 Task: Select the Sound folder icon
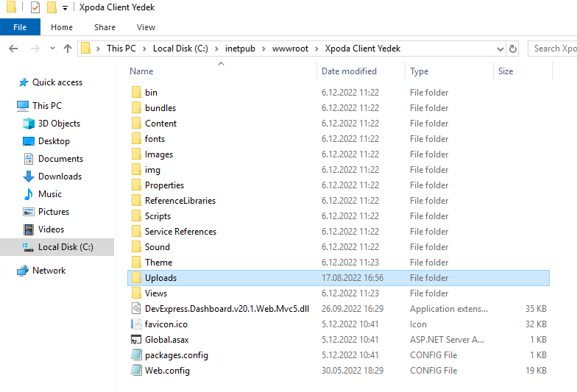[136, 247]
